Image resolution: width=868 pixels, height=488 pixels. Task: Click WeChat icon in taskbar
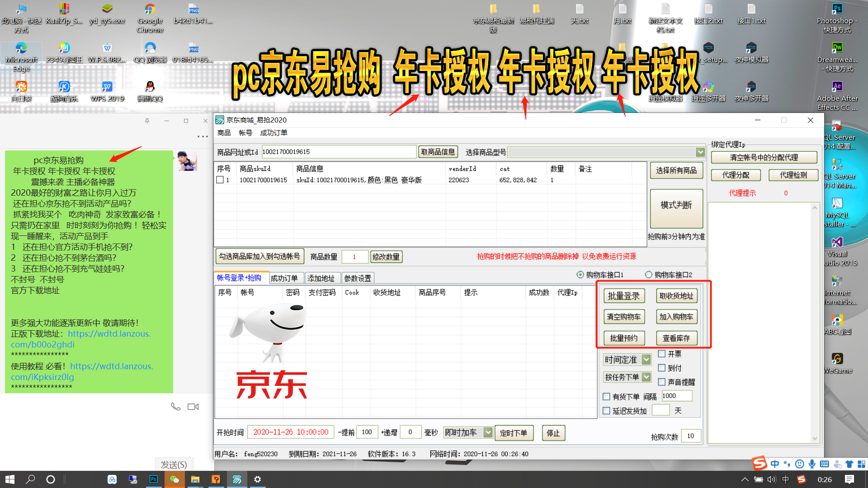coord(174,479)
